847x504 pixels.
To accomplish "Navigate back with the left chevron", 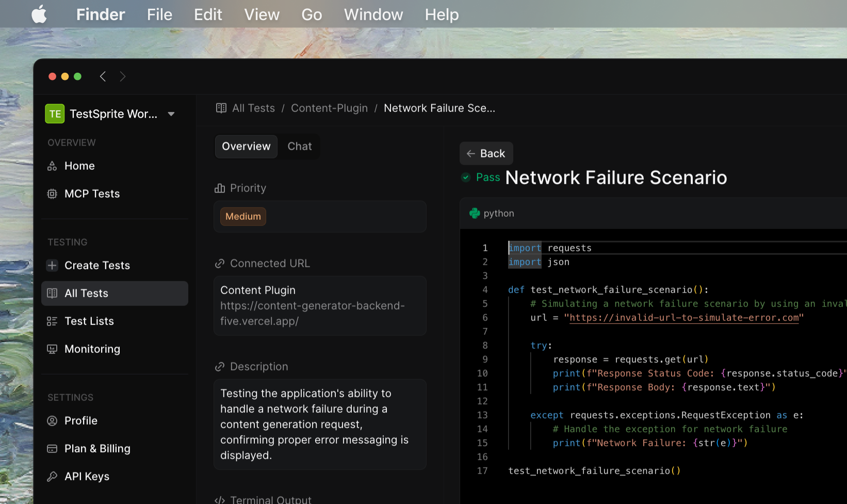I will pyautogui.click(x=103, y=77).
